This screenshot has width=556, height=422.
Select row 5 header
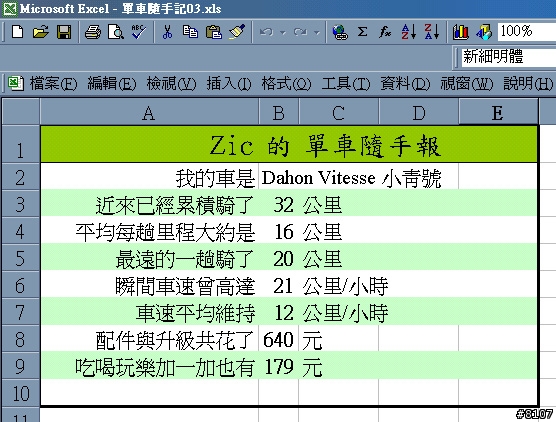pos(21,257)
